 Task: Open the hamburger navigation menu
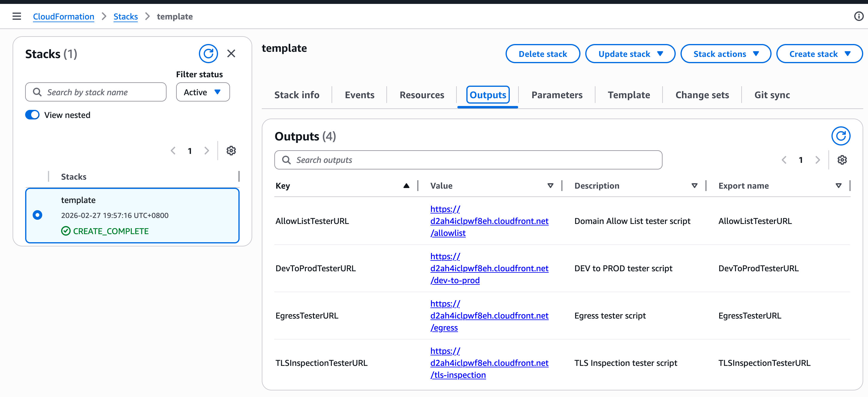click(16, 16)
